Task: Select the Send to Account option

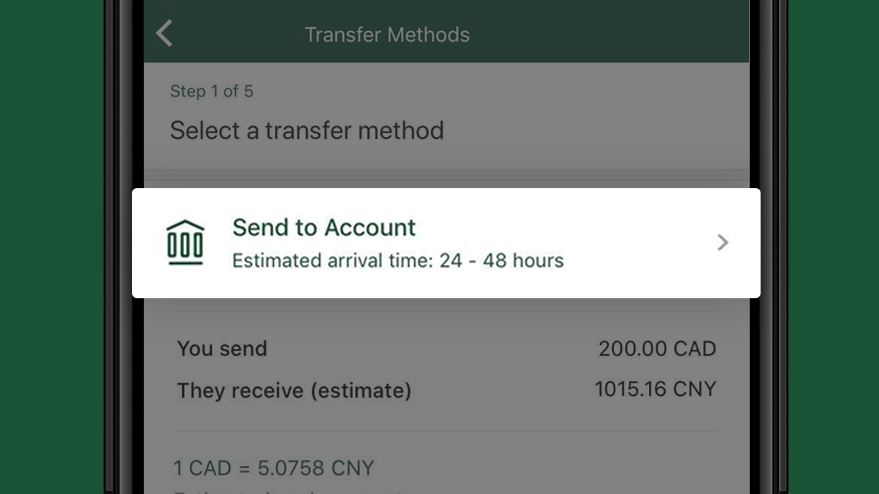Action: point(446,243)
